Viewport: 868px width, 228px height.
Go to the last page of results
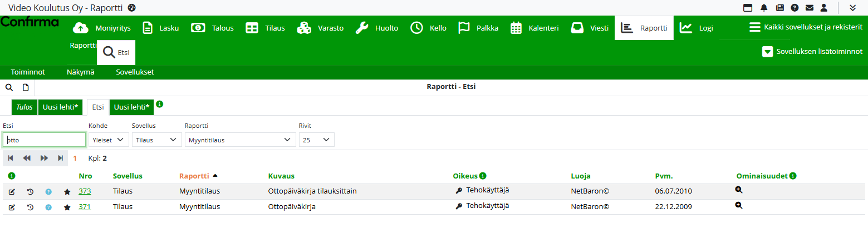(x=60, y=158)
